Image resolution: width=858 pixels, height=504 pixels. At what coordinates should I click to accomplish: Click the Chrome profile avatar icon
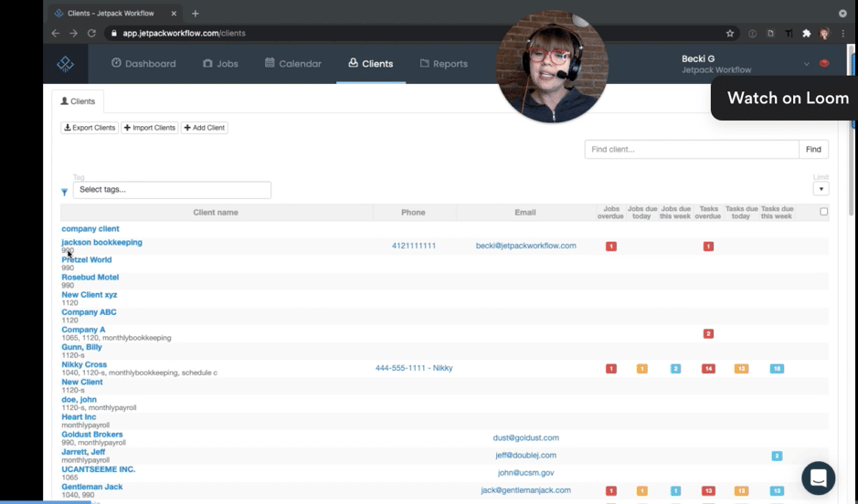(x=824, y=34)
